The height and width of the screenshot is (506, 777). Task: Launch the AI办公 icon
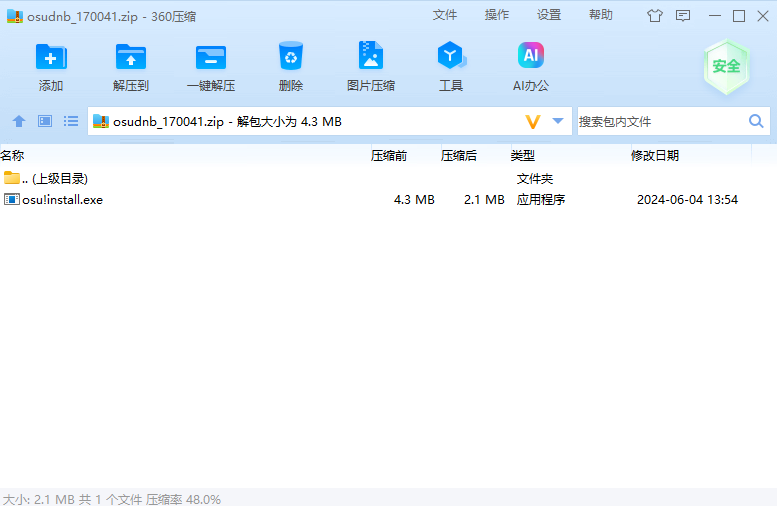pyautogui.click(x=531, y=55)
